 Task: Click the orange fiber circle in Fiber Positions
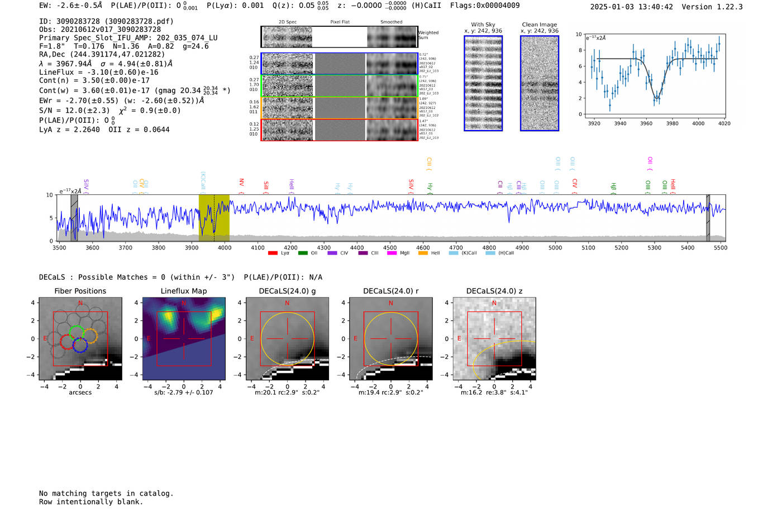(x=90, y=336)
